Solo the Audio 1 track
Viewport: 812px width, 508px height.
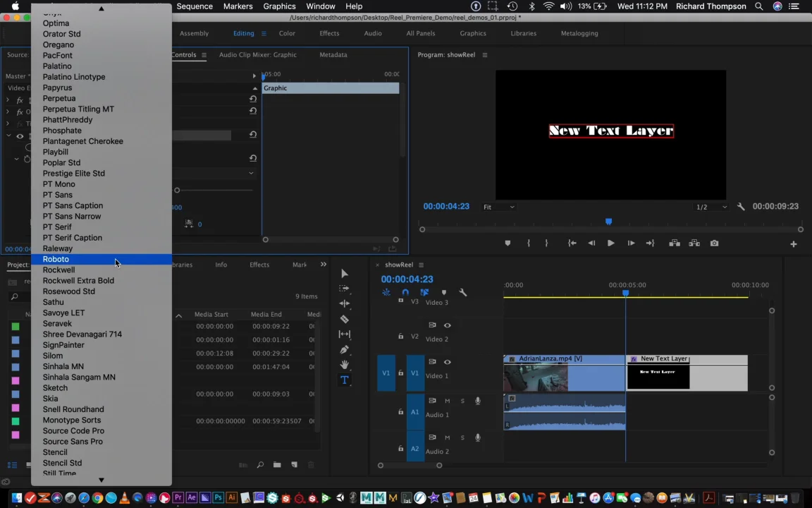(x=462, y=401)
